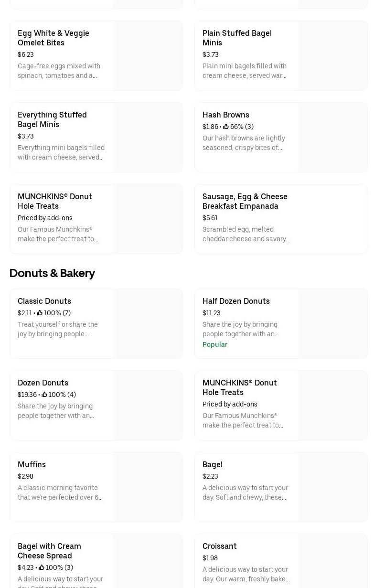This screenshot has width=384, height=588.
Task: Click the Dozen Donuts item image
Action: pos(148,406)
